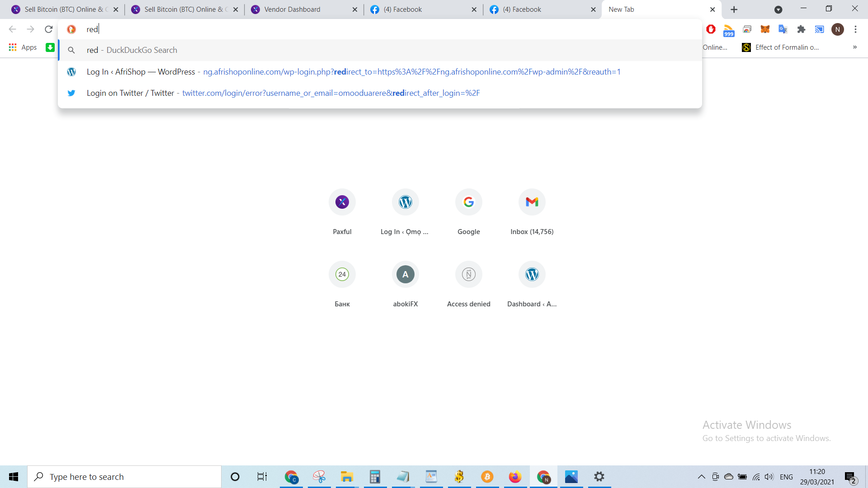Viewport: 868px width, 488px height.
Task: Open the Chrome three-dot menu
Action: pyautogui.click(x=855, y=29)
